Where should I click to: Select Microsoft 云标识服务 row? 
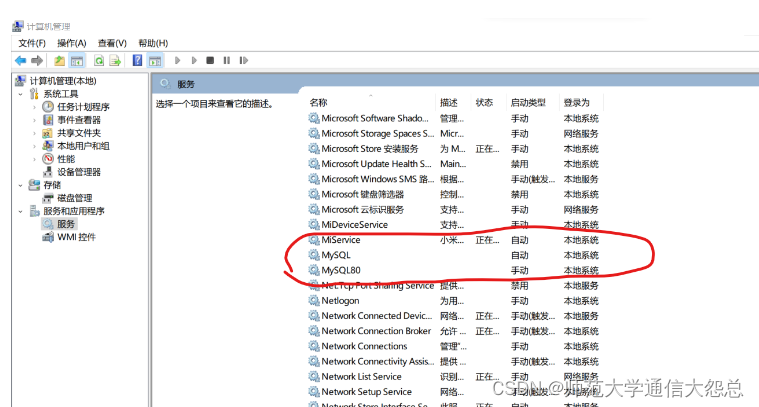(454, 210)
